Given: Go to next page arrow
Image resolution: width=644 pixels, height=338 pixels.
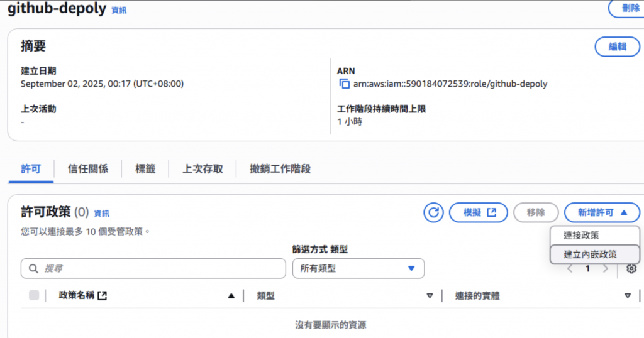Looking at the screenshot, I should pyautogui.click(x=606, y=269).
